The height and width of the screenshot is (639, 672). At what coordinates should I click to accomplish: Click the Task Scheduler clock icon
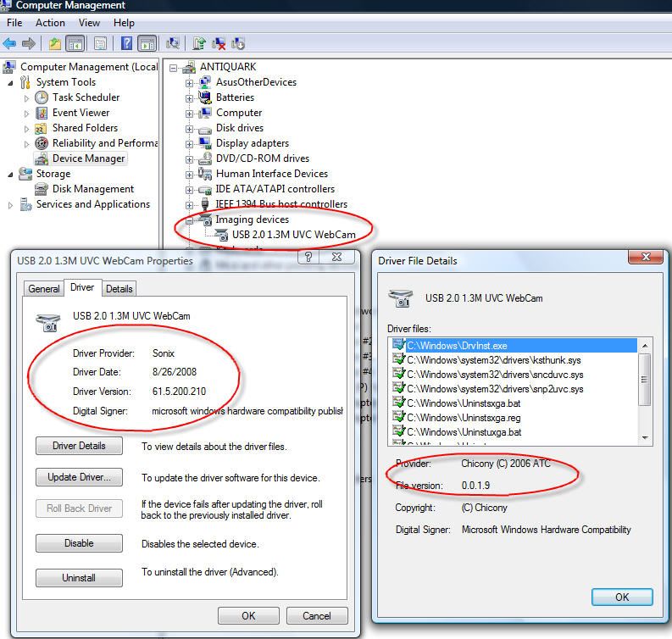pyautogui.click(x=42, y=97)
